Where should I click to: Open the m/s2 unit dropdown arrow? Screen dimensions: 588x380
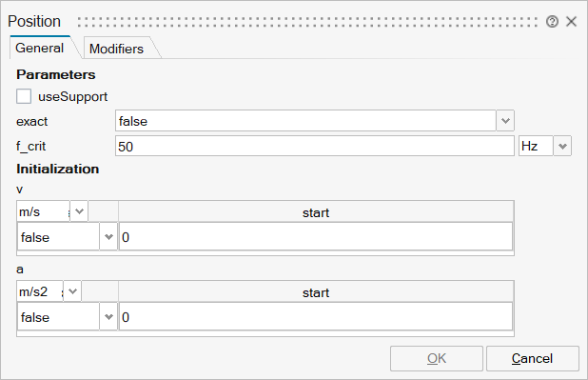point(72,291)
